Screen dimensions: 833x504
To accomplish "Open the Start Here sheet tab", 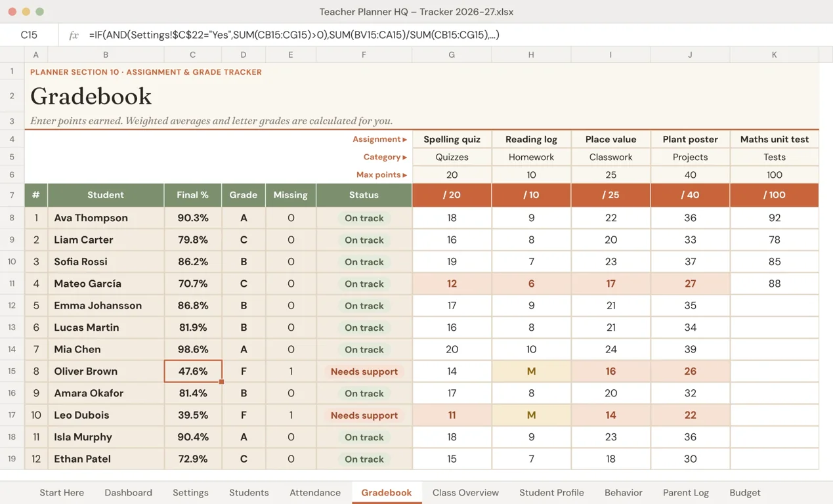I will point(62,493).
